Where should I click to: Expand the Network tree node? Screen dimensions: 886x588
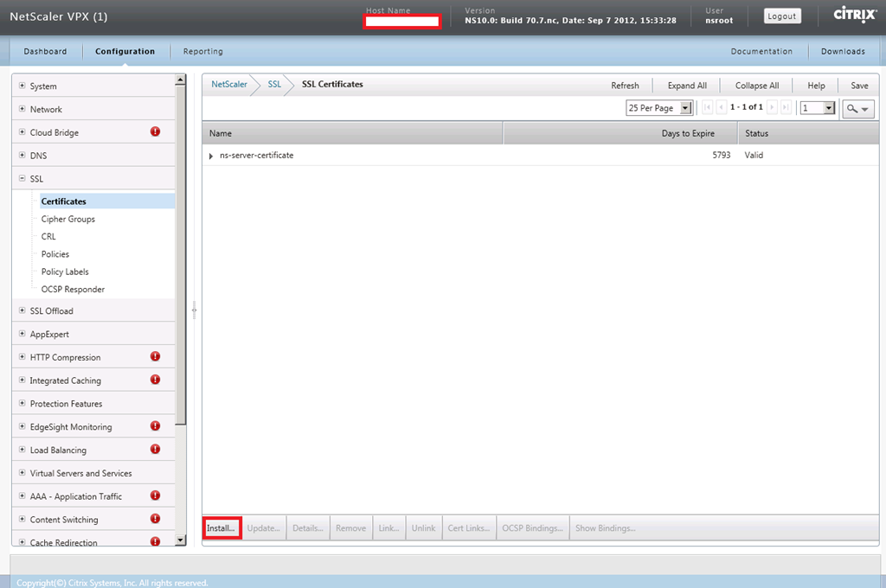pyautogui.click(x=22, y=109)
